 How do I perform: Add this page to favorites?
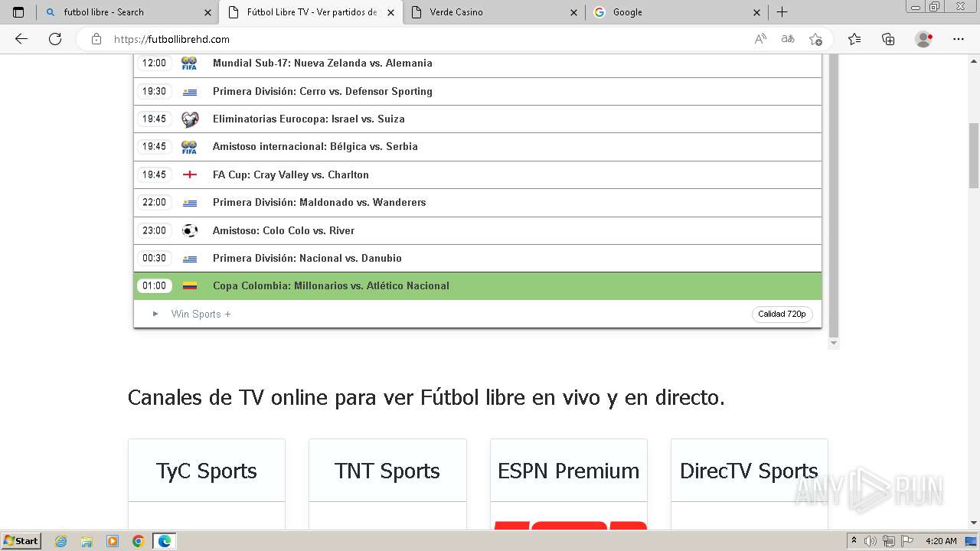coord(815,39)
